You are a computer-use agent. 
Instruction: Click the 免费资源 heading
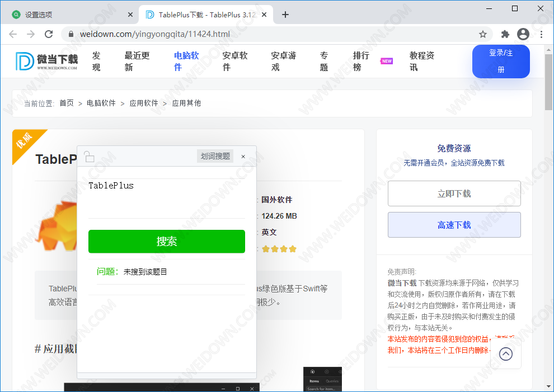coord(454,148)
